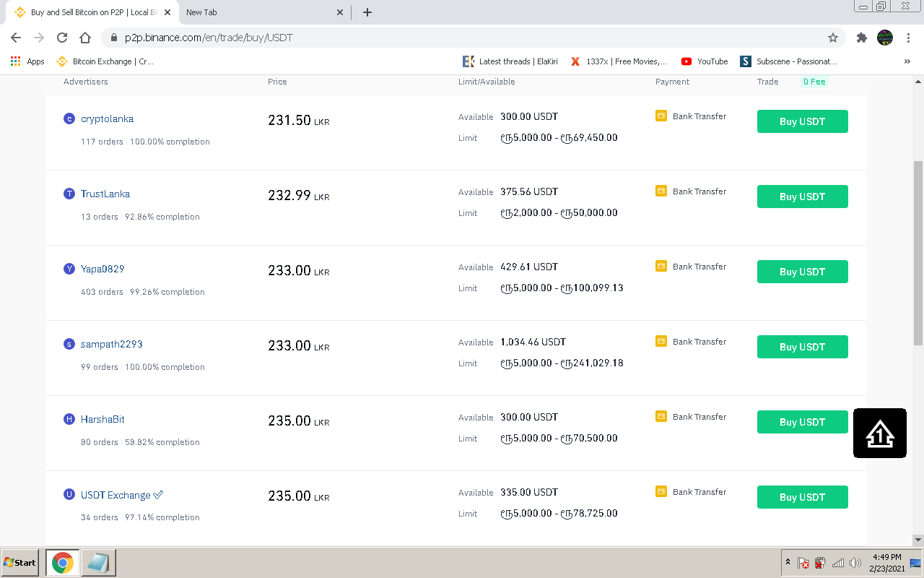Show hidden tray icons arrow
Image resolution: width=924 pixels, height=578 pixels.
pyautogui.click(x=788, y=562)
